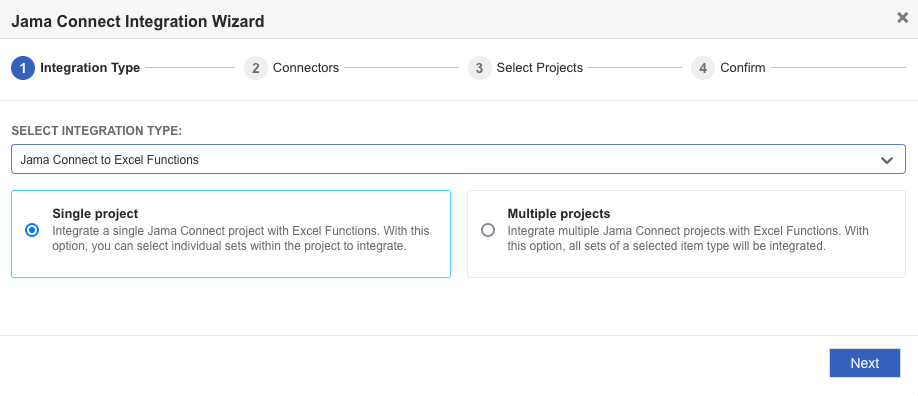The image size is (918, 396).
Task: Select the Multiple projects radio button
Action: pyautogui.click(x=488, y=230)
